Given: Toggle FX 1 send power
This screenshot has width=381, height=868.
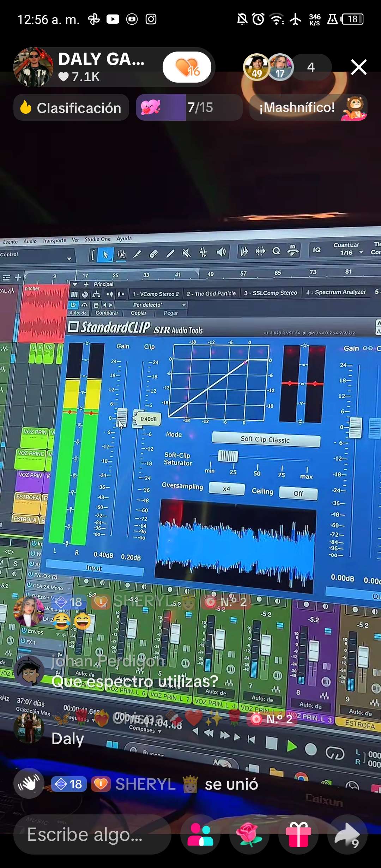Looking at the screenshot, I should pyautogui.click(x=23, y=641).
